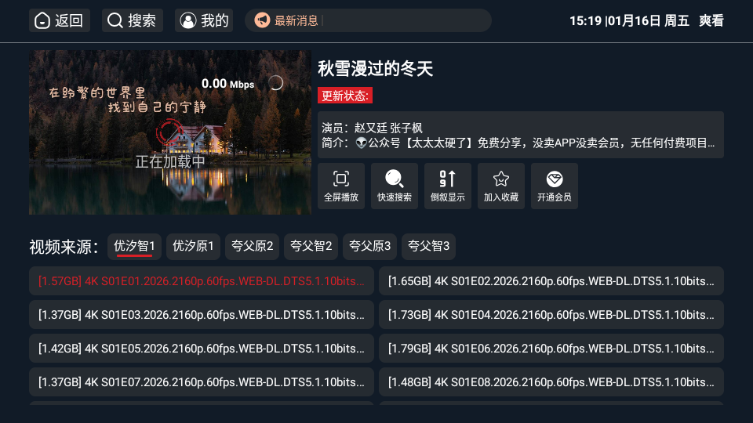Viewport: 753px width, 423px height.
Task: Click the 15:19 date and time display
Action: point(629,21)
